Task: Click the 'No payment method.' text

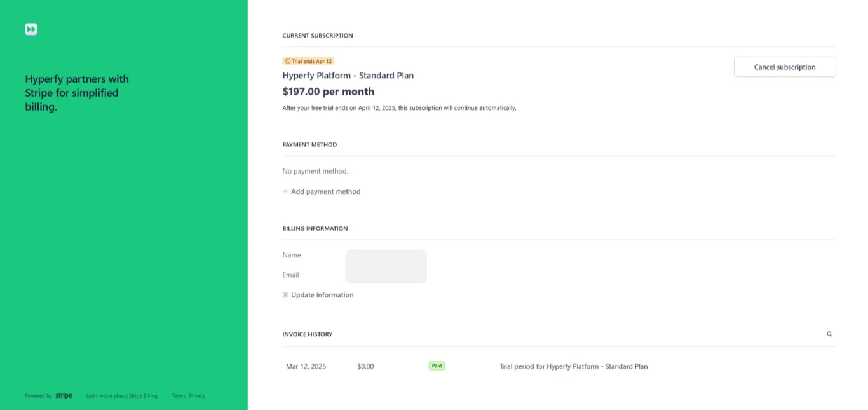Action: click(x=315, y=171)
